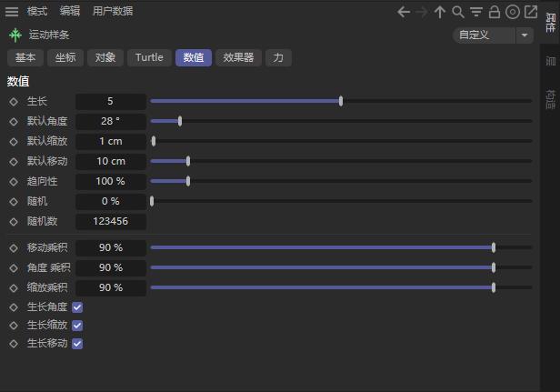
Task: Switch to the Turtle tab
Action: coord(149,58)
